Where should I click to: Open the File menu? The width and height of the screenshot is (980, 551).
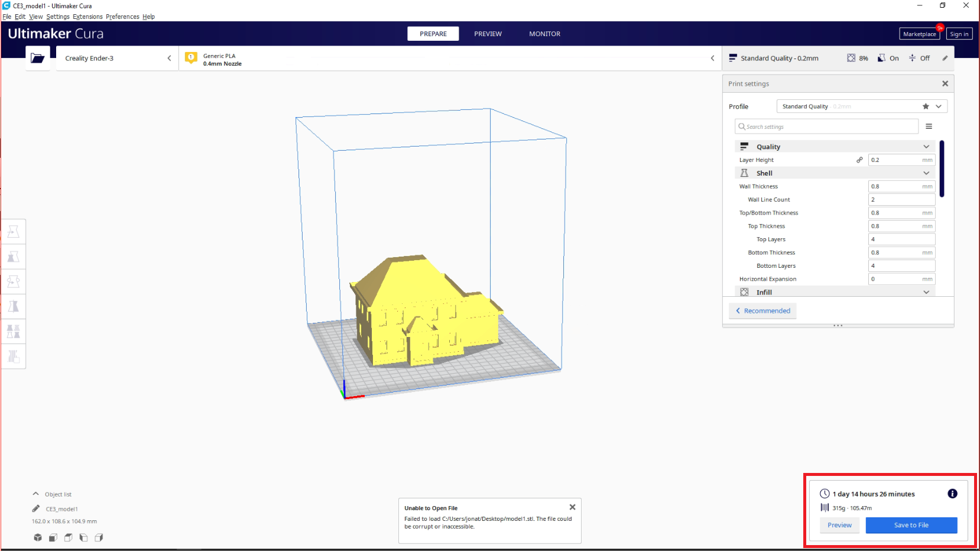(7, 17)
